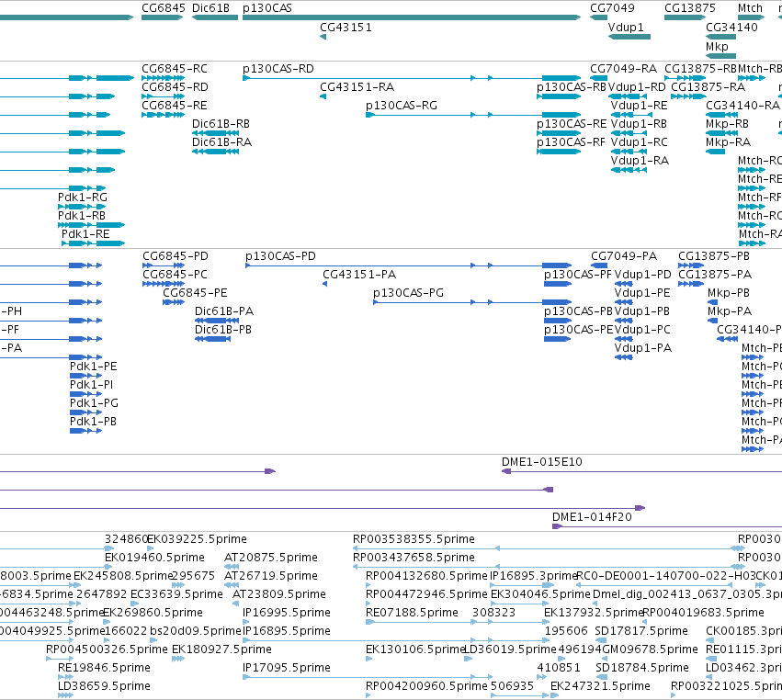Click EST EK019460.5prime
The image size is (782, 700).
[x=154, y=557]
